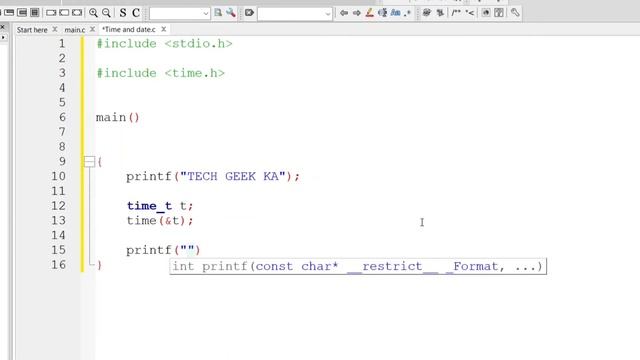This screenshot has height=360, width=640.
Task: Switch to the main.c tab
Action: pos(75,30)
